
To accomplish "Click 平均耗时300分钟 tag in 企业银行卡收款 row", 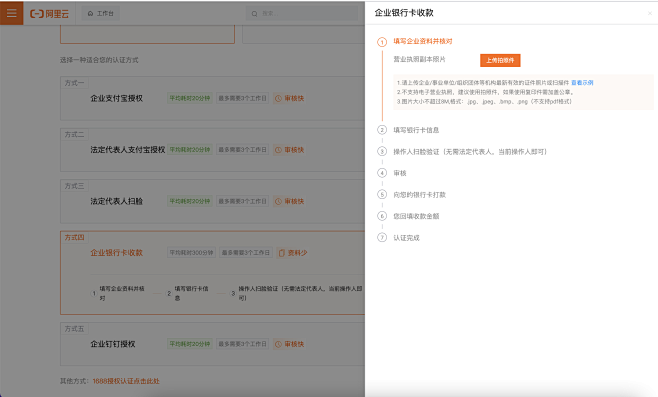I will click(x=191, y=253).
